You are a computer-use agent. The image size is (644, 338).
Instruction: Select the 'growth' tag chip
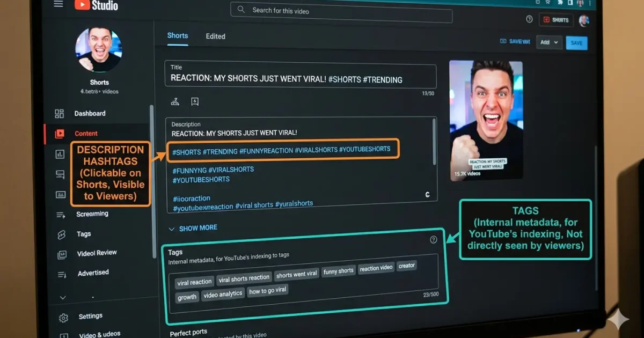click(x=187, y=297)
